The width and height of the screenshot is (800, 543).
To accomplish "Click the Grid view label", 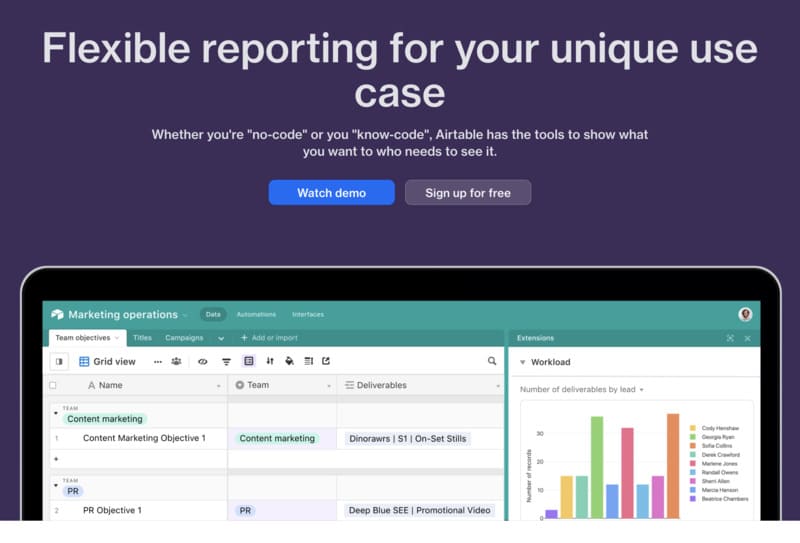I will pyautogui.click(x=114, y=361).
